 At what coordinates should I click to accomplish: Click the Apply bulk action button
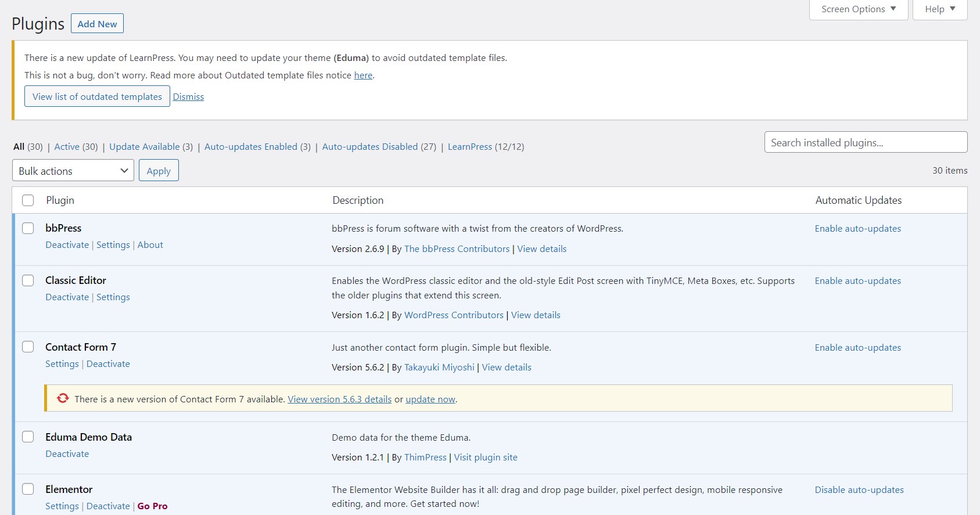point(159,171)
